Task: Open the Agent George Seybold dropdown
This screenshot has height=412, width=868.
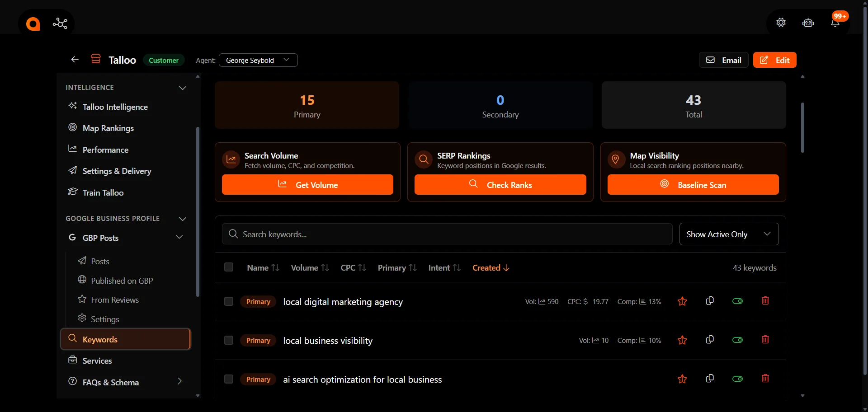Action: [258, 60]
